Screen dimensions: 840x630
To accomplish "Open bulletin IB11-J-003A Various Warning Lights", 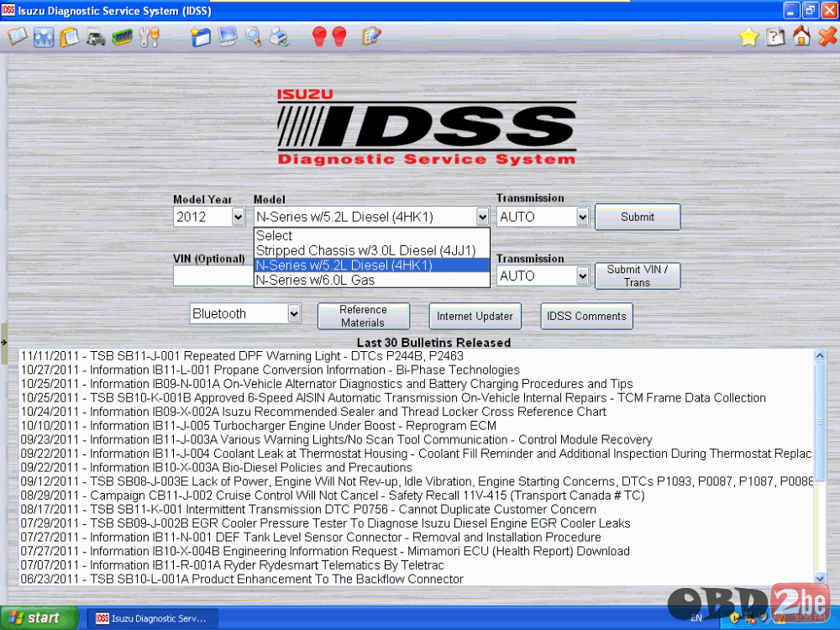I will [x=337, y=440].
